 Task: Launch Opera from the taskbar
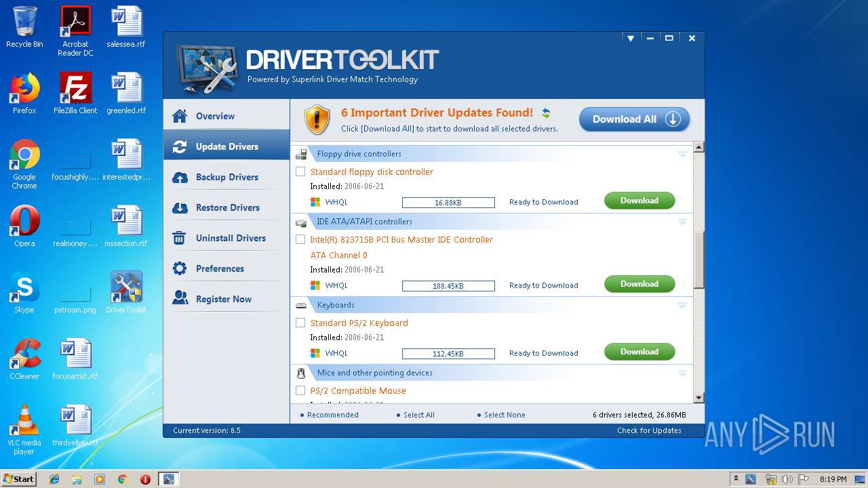point(145,479)
